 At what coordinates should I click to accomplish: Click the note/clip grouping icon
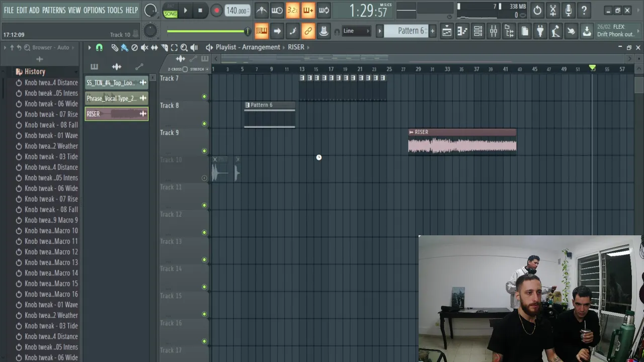[x=292, y=31]
